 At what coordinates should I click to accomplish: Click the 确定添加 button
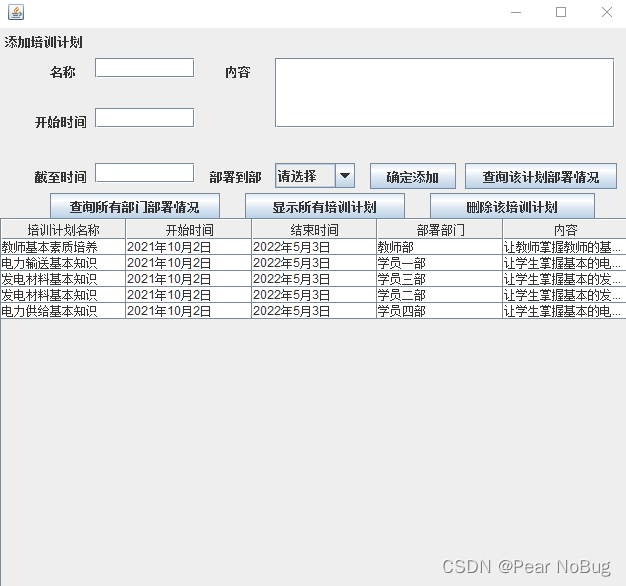click(x=413, y=176)
